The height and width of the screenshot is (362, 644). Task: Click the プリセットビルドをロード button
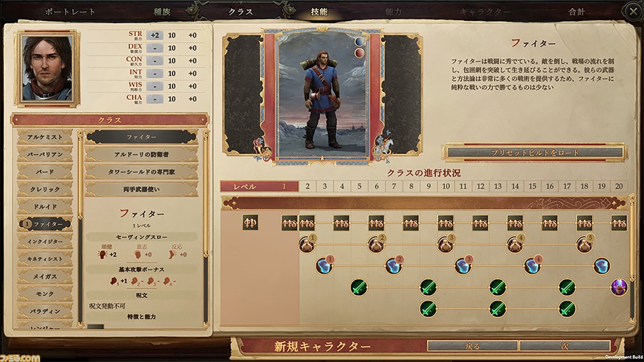[x=535, y=152]
